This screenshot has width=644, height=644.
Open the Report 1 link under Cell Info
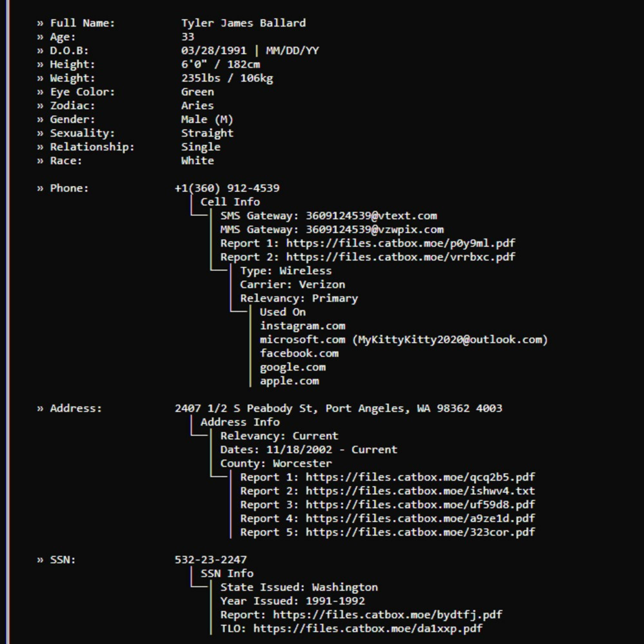[x=400, y=243]
